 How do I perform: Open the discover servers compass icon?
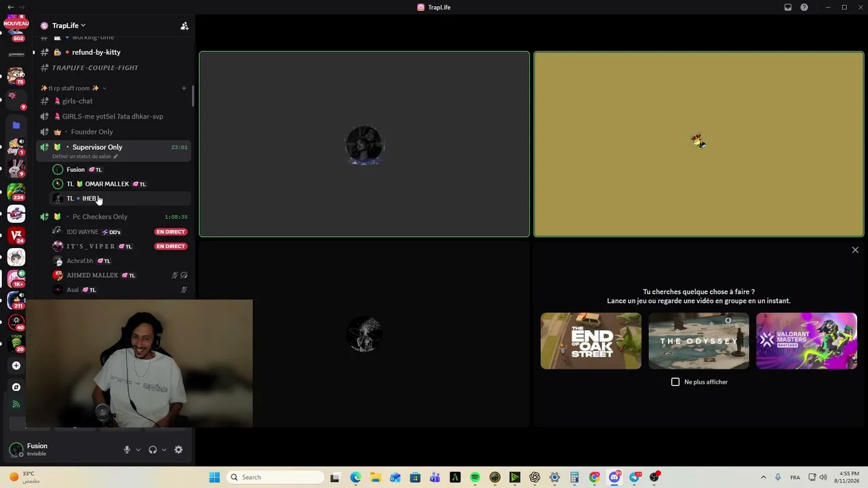[x=16, y=387]
